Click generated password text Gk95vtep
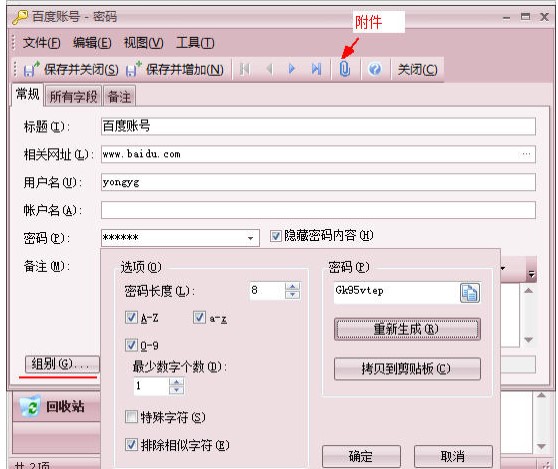558x469 pixels. (359, 290)
